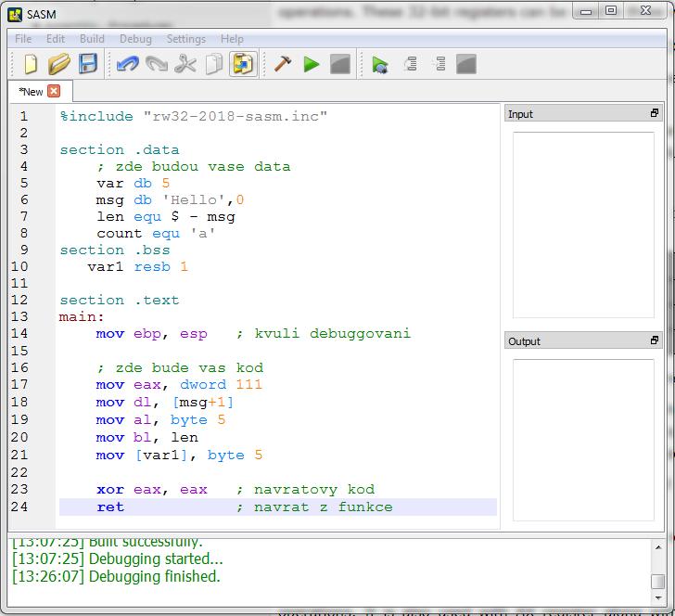Click the '; zde bude vas kod' comment
Screen dimensions: 675x616
click(x=180, y=368)
